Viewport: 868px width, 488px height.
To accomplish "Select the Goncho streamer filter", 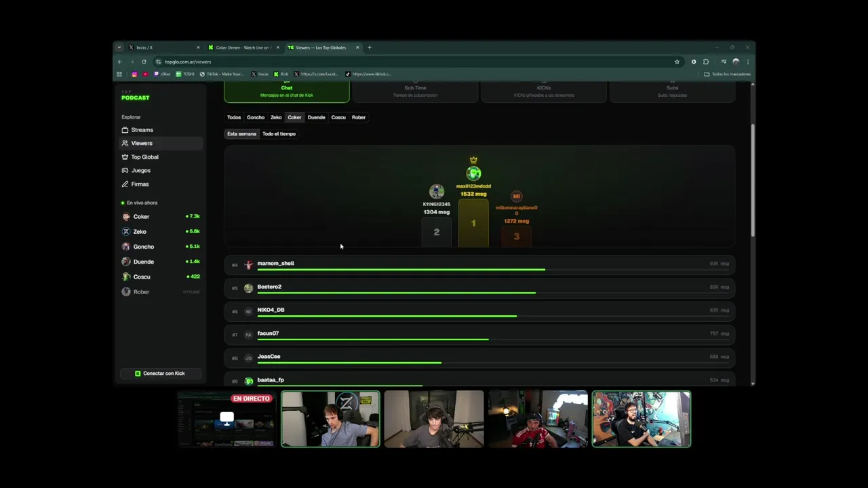I will 256,117.
